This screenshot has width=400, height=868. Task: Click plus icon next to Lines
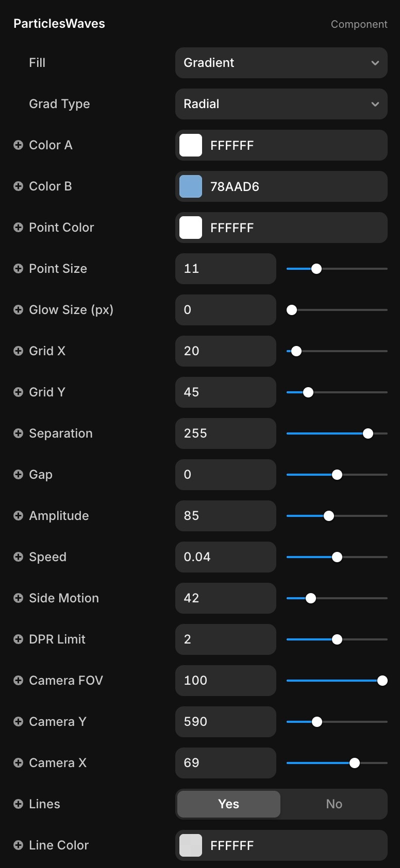tap(18, 804)
